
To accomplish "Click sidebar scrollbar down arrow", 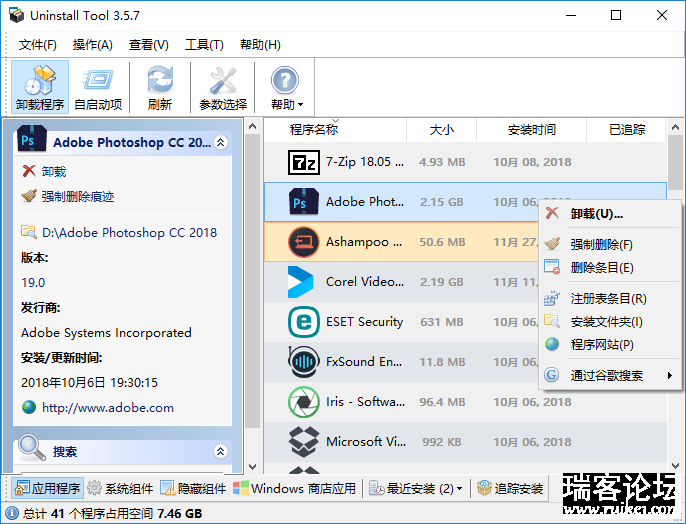I will [x=252, y=467].
